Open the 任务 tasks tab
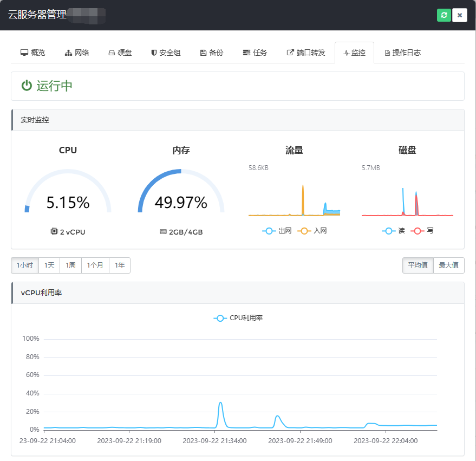This screenshot has height=461, width=476. [255, 53]
